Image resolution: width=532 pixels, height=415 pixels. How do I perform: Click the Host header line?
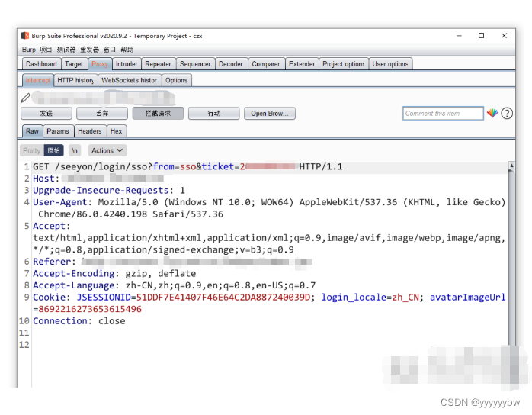pos(98,179)
